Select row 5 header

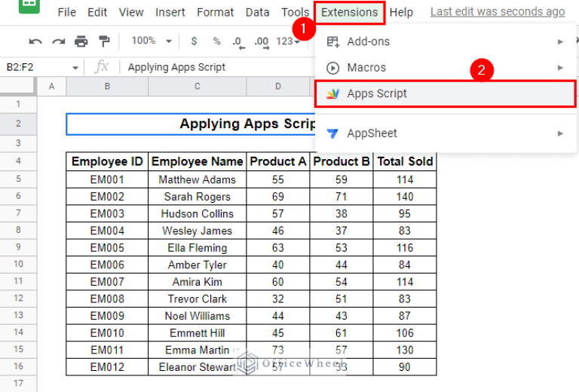(x=18, y=179)
